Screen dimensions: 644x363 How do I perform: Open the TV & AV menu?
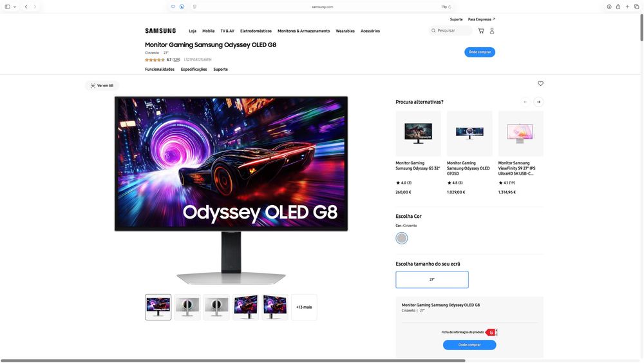227,31
